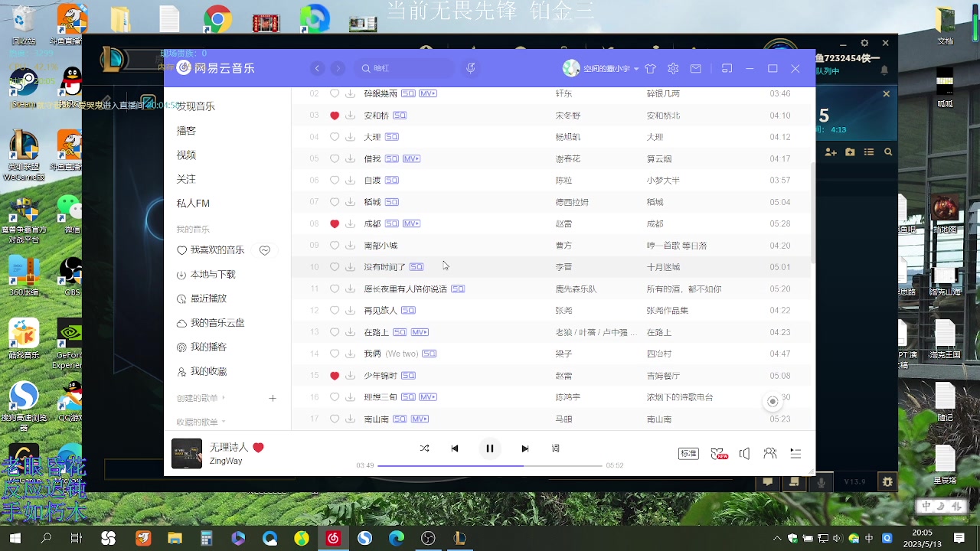Open Windows Start menu
Screen dimensions: 980x551
point(15,539)
